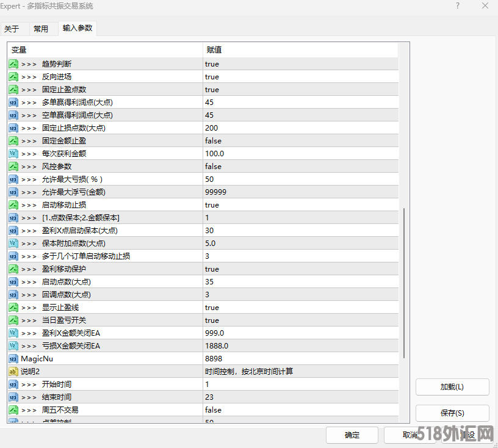The width and height of the screenshot is (498, 448).
Task: Open the true value of 启动移动止损
Action: [x=300, y=205]
